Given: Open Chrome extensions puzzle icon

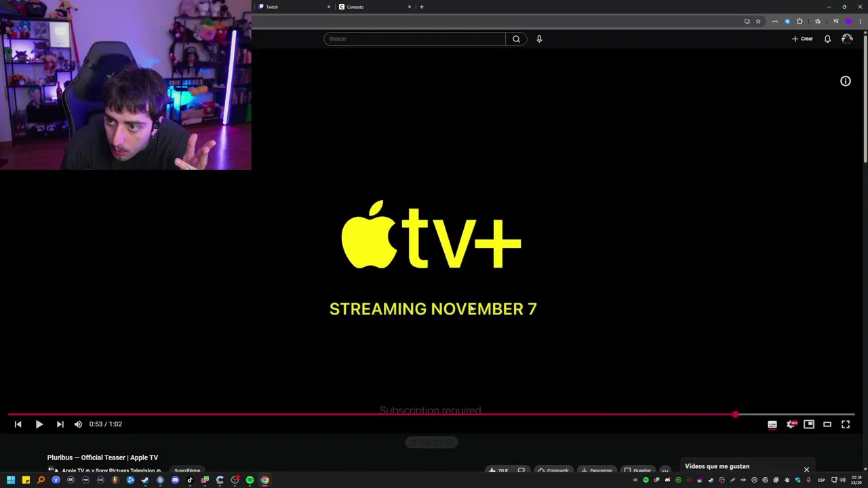Looking at the screenshot, I should [x=800, y=21].
